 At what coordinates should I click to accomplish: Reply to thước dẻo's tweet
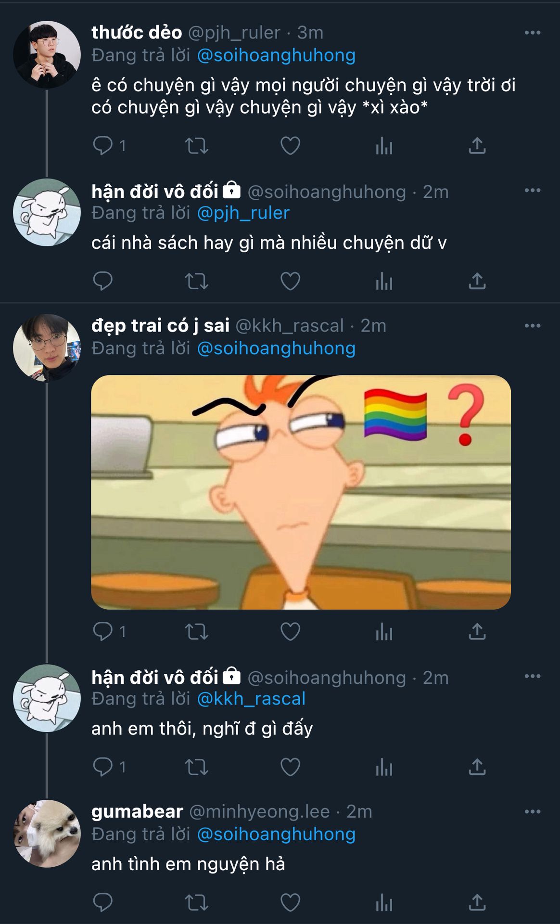[102, 145]
